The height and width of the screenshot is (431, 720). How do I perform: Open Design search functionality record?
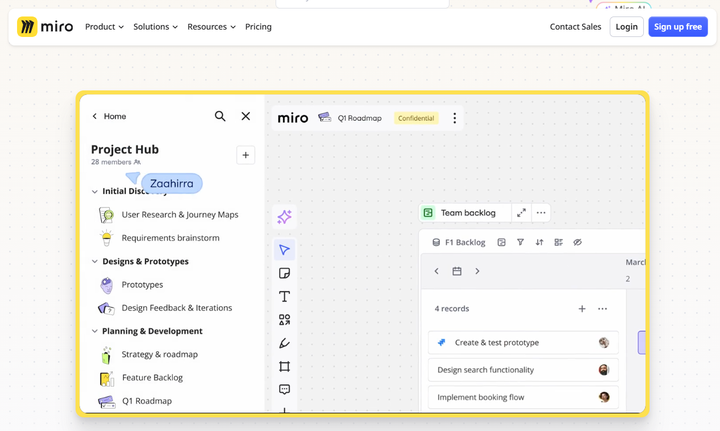pyautogui.click(x=523, y=370)
